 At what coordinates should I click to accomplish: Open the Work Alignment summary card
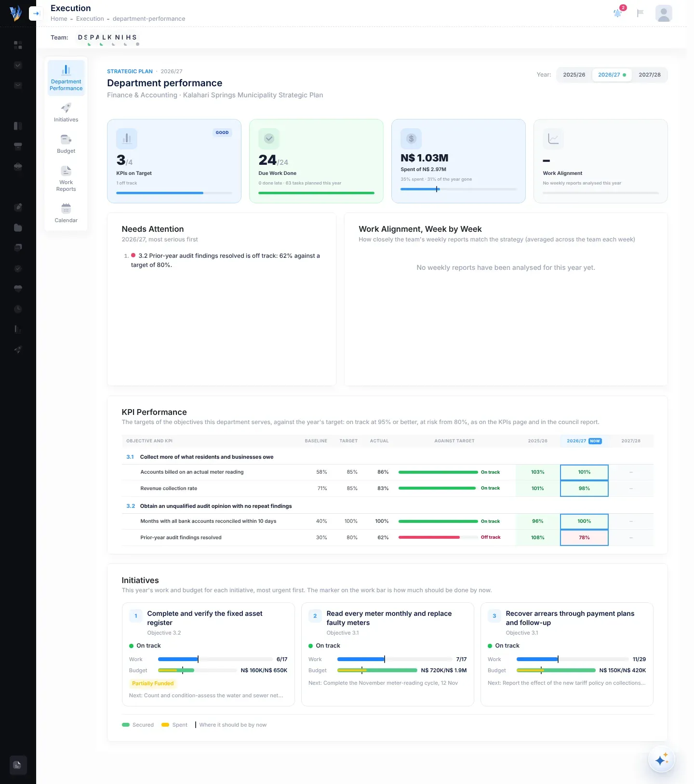click(601, 161)
